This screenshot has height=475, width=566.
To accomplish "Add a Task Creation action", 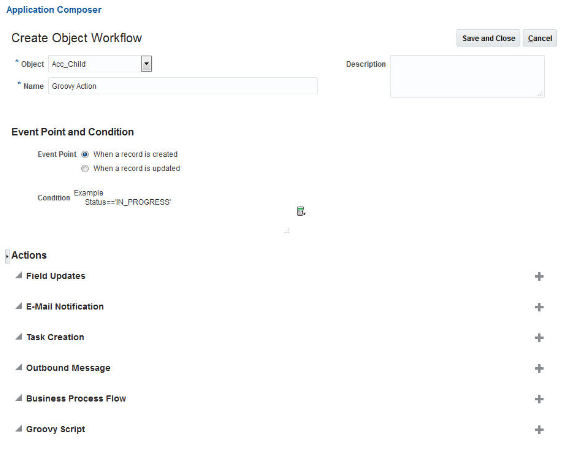I will tap(539, 338).
